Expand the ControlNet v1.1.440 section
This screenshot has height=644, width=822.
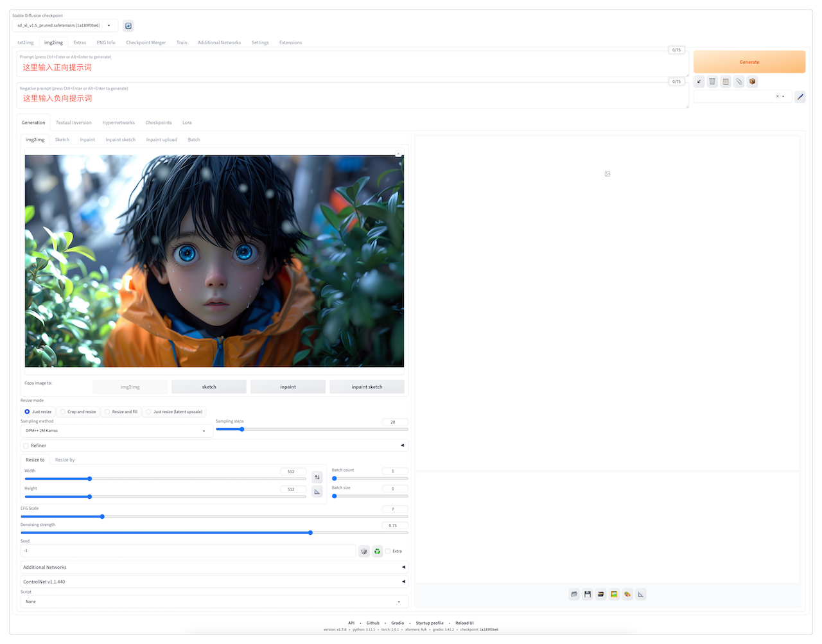coord(214,582)
